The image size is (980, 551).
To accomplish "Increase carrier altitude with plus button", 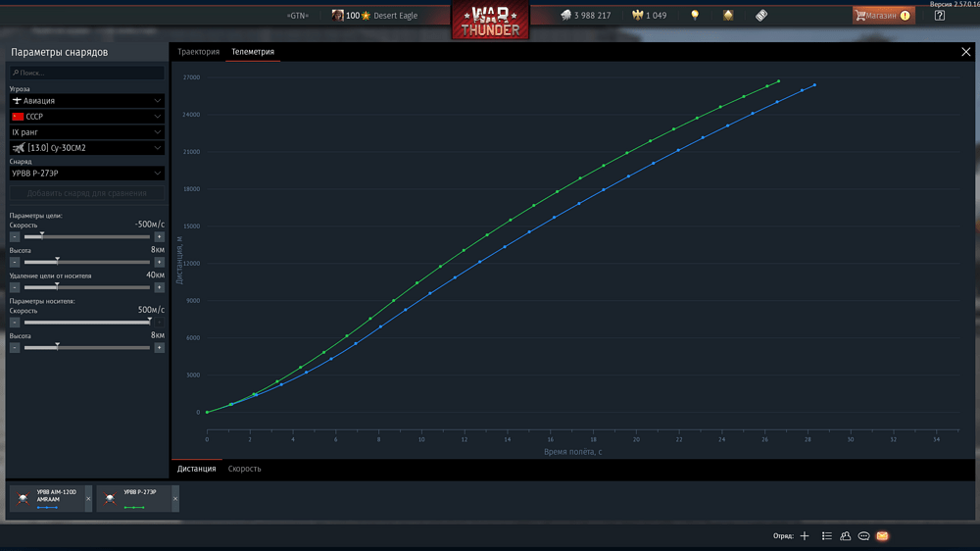I will [160, 348].
